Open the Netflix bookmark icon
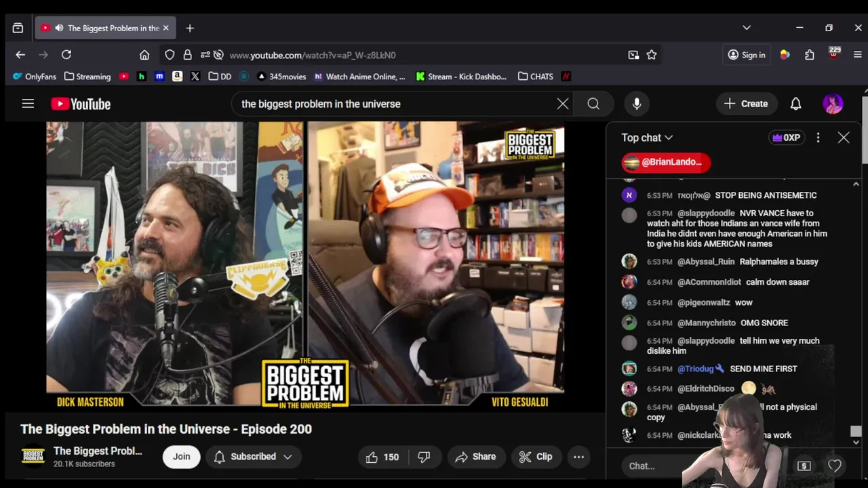Image resolution: width=868 pixels, height=488 pixels. (566, 77)
